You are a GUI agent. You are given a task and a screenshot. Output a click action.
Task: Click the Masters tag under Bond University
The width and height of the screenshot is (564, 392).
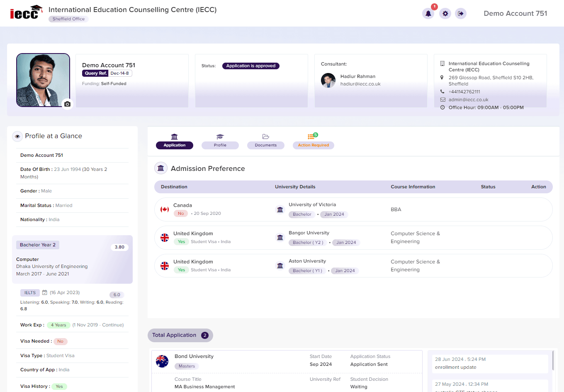point(187,366)
